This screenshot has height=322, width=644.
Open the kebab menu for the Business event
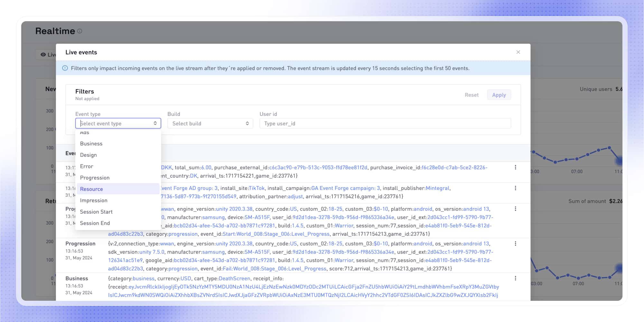(516, 278)
